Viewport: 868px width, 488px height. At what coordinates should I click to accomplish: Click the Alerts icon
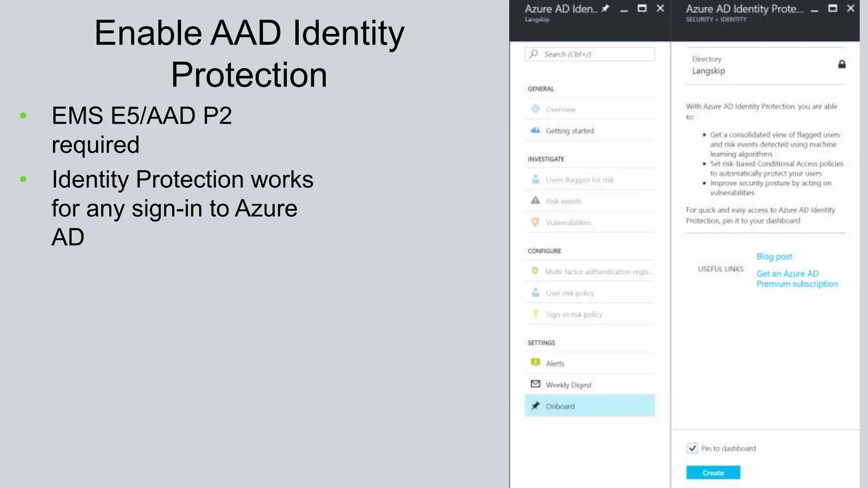pyautogui.click(x=535, y=363)
